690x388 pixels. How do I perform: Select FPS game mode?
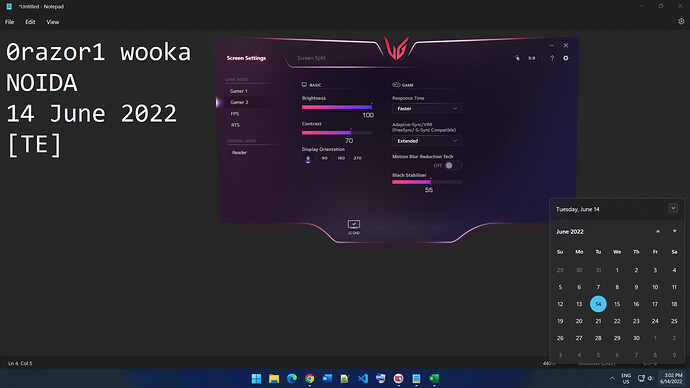[x=235, y=114]
